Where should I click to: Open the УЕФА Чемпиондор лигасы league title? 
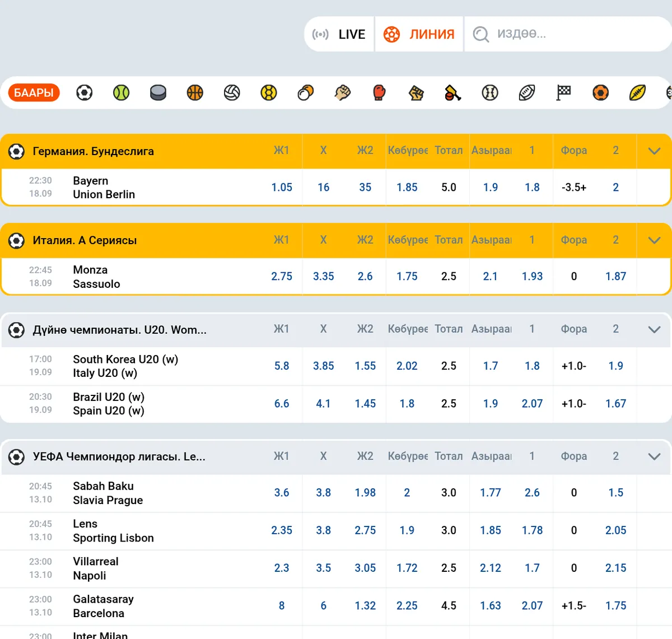coord(119,456)
